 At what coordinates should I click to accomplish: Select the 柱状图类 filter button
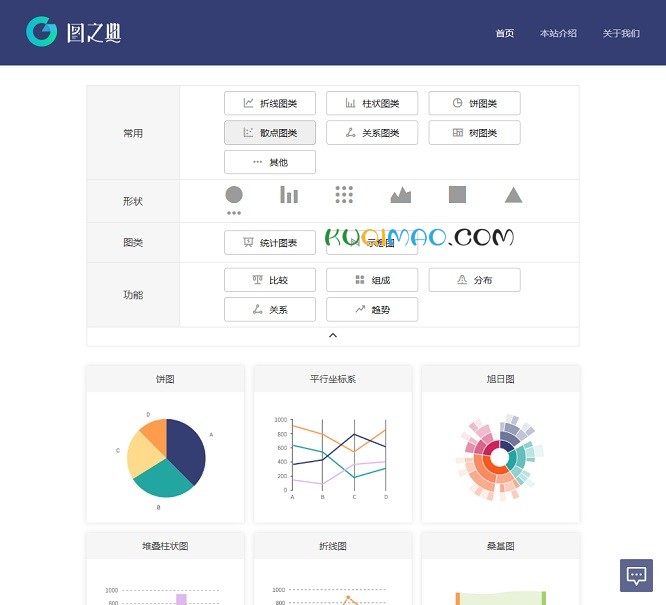tap(372, 103)
